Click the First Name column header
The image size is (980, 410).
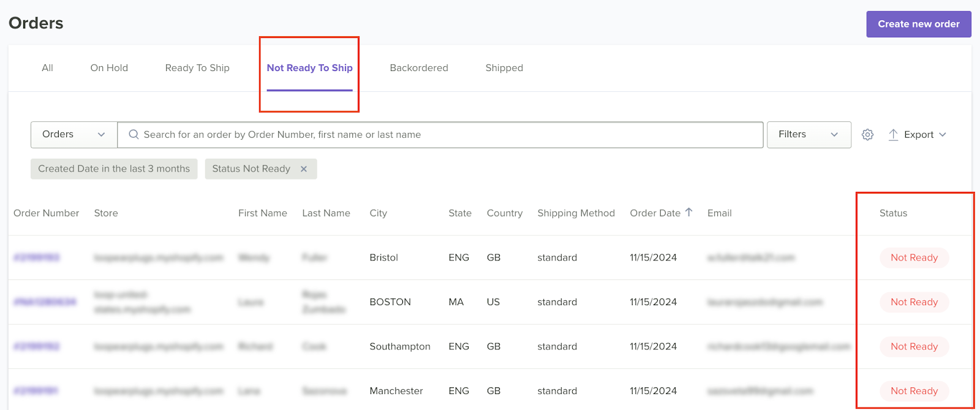click(x=263, y=213)
